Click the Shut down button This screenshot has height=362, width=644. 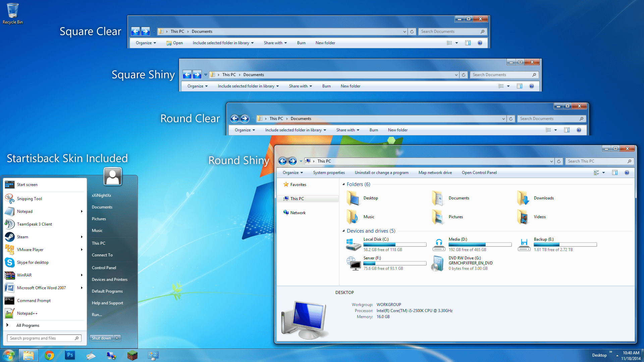tap(101, 338)
